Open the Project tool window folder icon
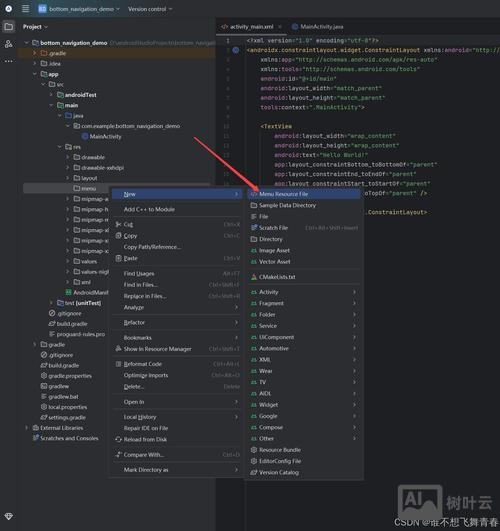Screen dimensions: 500x531 (x=9, y=27)
